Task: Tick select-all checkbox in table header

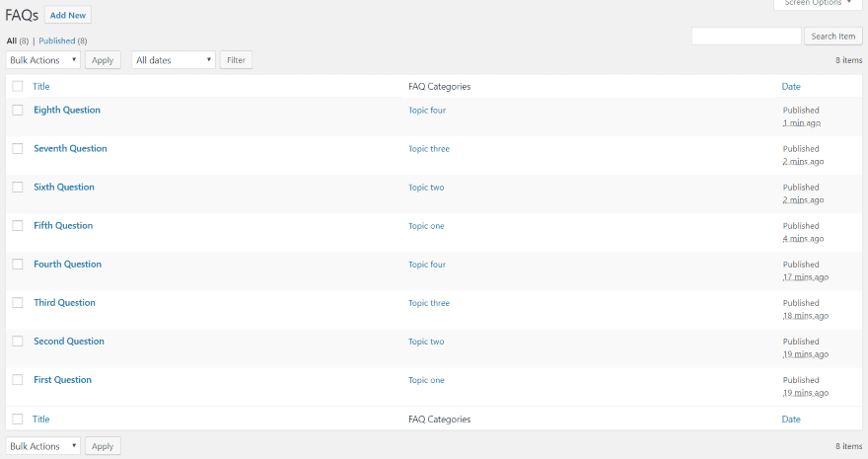Action: [18, 87]
